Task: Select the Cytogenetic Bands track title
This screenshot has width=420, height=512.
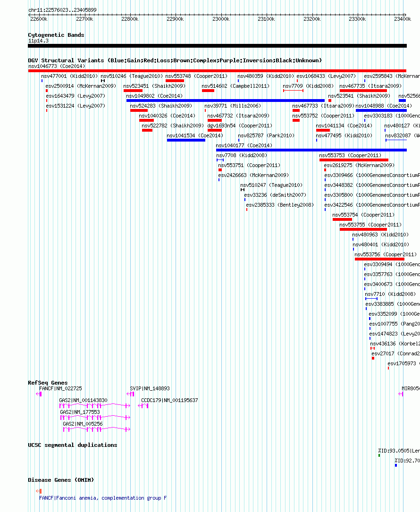Action: 56,35
